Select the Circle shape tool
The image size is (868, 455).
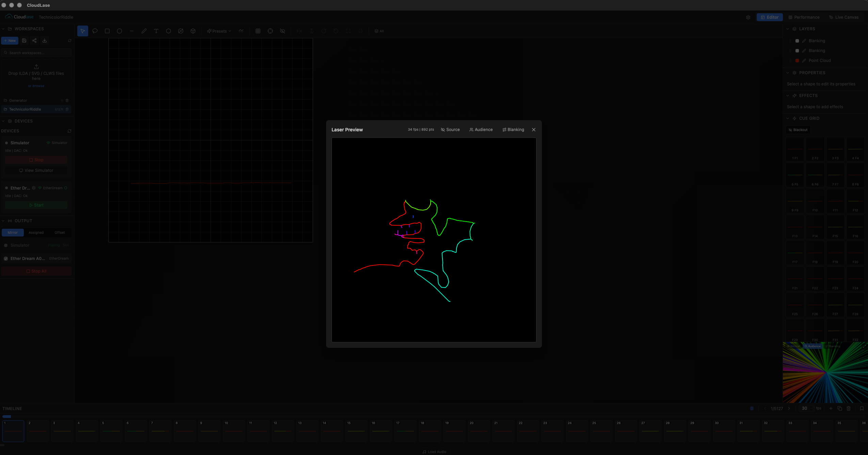[119, 31]
